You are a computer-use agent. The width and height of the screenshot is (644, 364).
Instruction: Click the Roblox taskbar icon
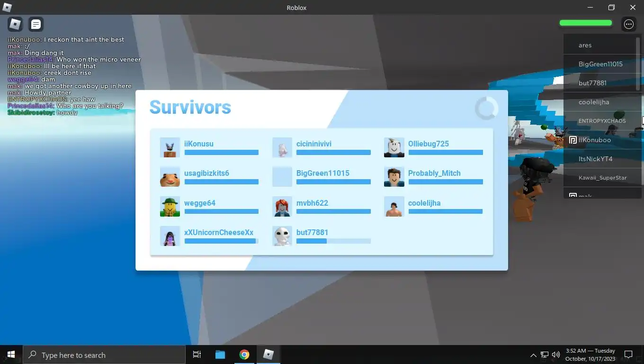(x=268, y=355)
